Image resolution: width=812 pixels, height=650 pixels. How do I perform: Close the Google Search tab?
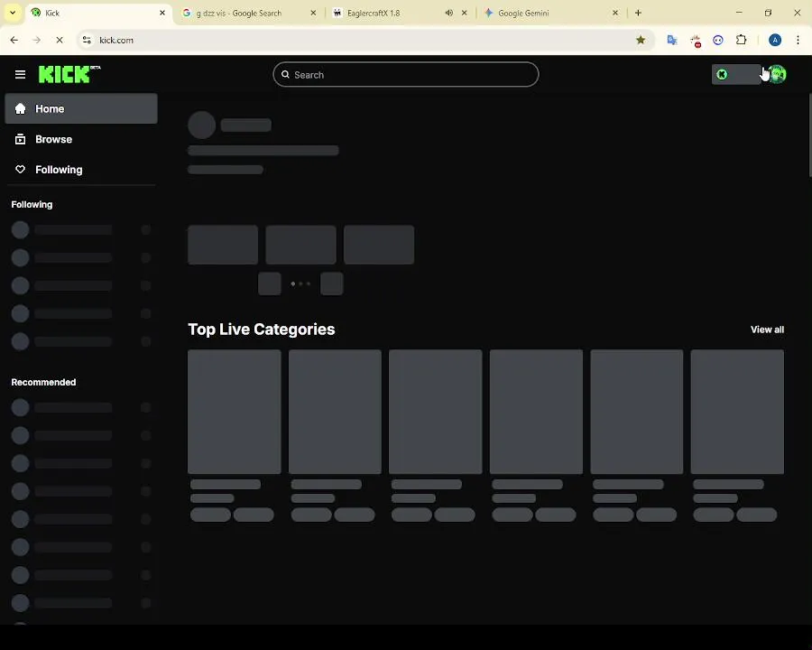(313, 13)
